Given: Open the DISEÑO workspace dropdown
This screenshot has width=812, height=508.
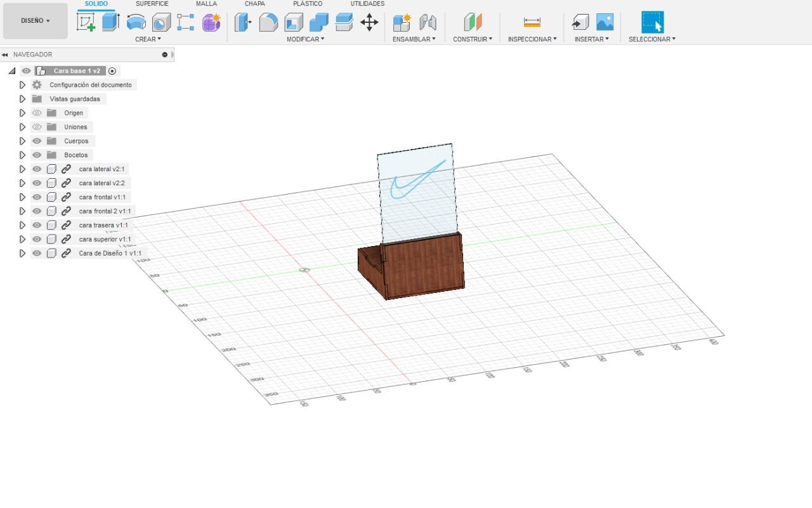Looking at the screenshot, I should point(35,21).
